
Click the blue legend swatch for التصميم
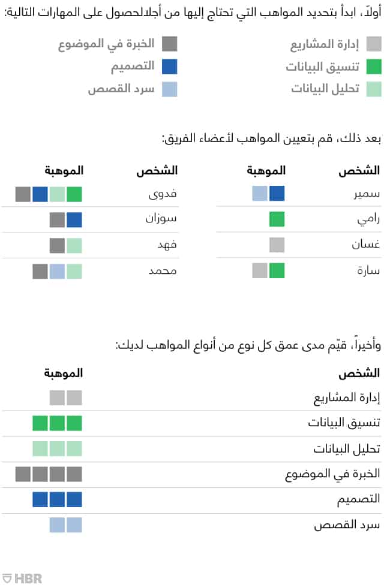(x=170, y=66)
